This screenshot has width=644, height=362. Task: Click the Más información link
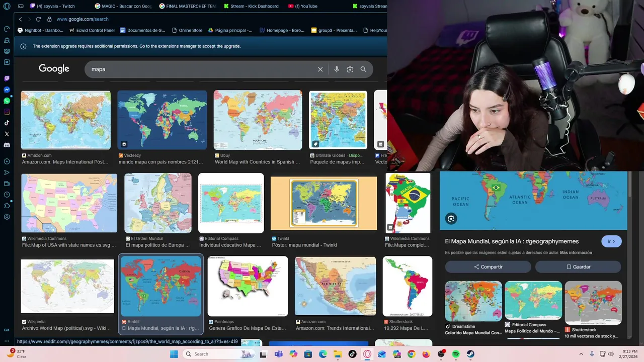[x=576, y=253]
